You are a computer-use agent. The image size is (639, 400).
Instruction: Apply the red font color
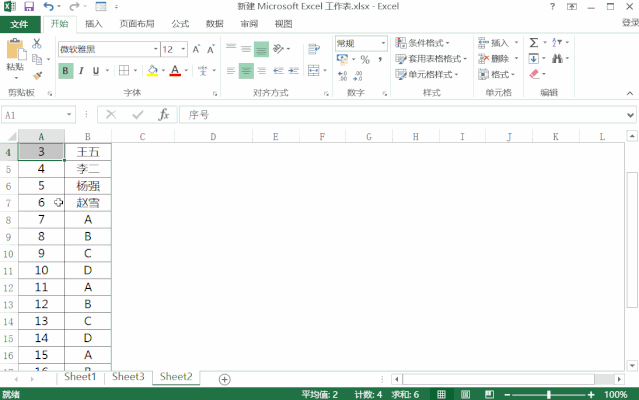pos(175,71)
